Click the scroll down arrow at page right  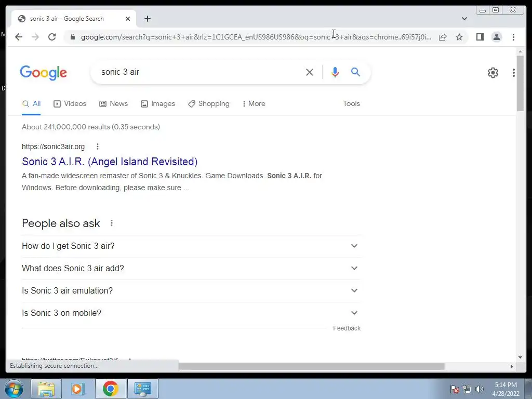(520, 357)
